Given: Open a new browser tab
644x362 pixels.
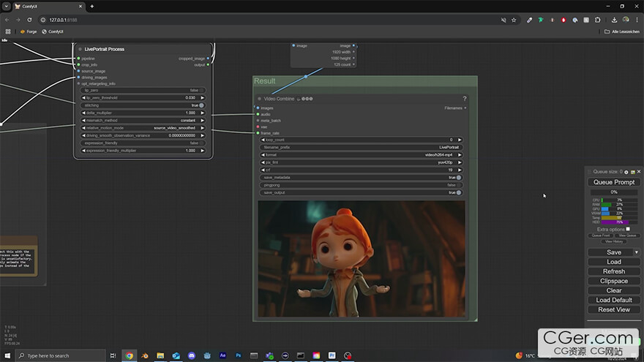Looking at the screenshot, I should pos(92,6).
